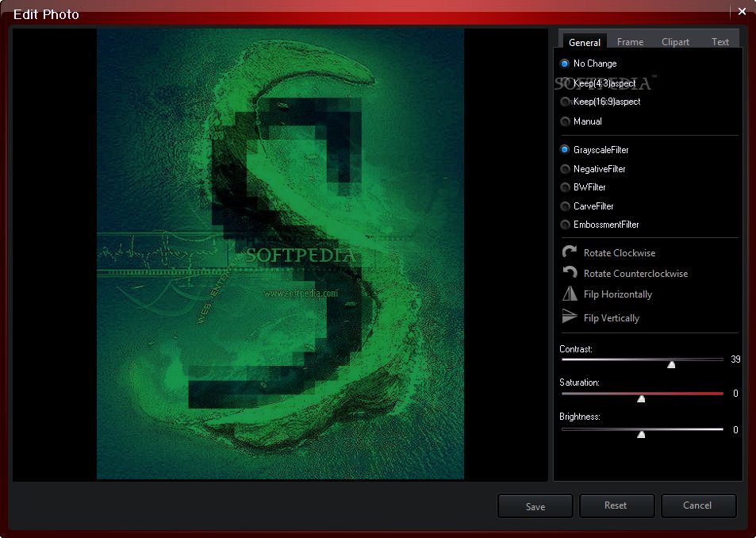Click the Contrast slider handle
The image size is (756, 538).
click(x=671, y=364)
